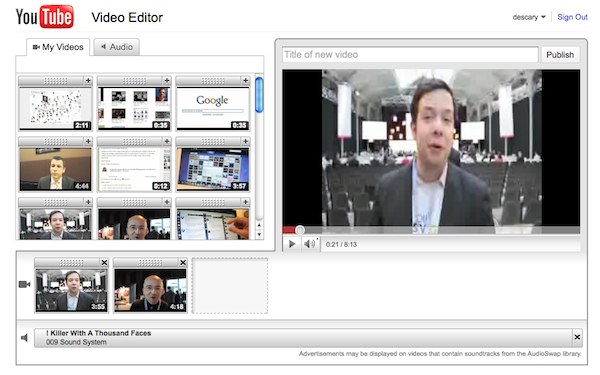Focus the Title of new video field
This screenshot has height=375, width=600.
coord(410,55)
